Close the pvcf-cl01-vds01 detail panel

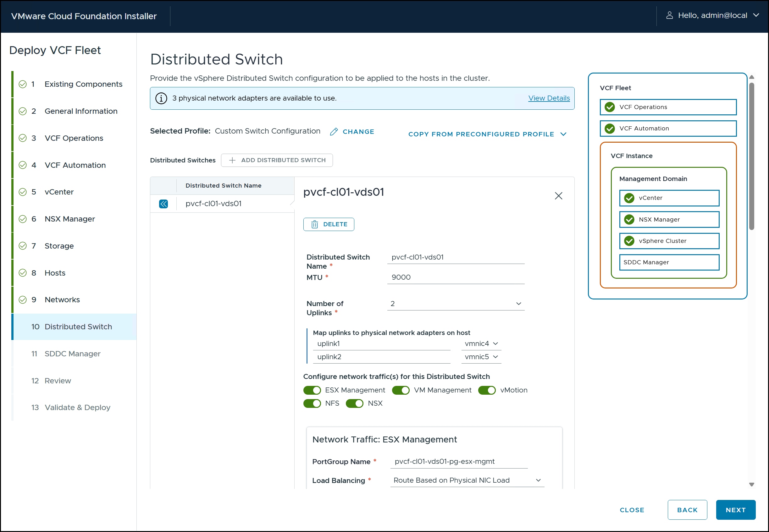(x=559, y=196)
